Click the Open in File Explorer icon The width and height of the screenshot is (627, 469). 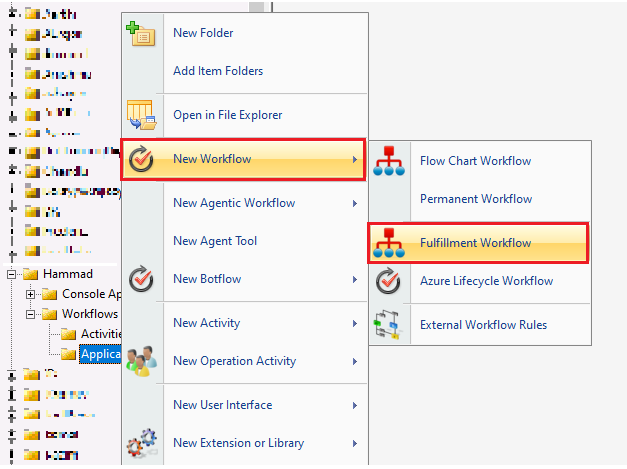click(x=141, y=115)
